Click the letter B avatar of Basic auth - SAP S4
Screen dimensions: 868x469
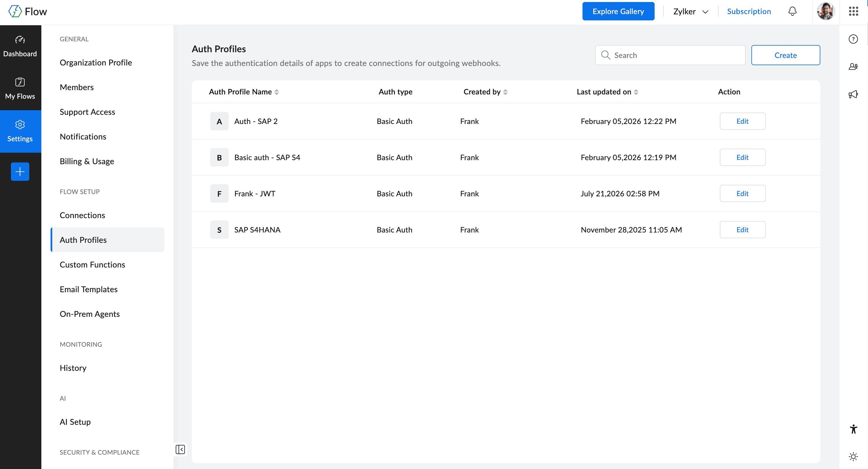tap(219, 157)
